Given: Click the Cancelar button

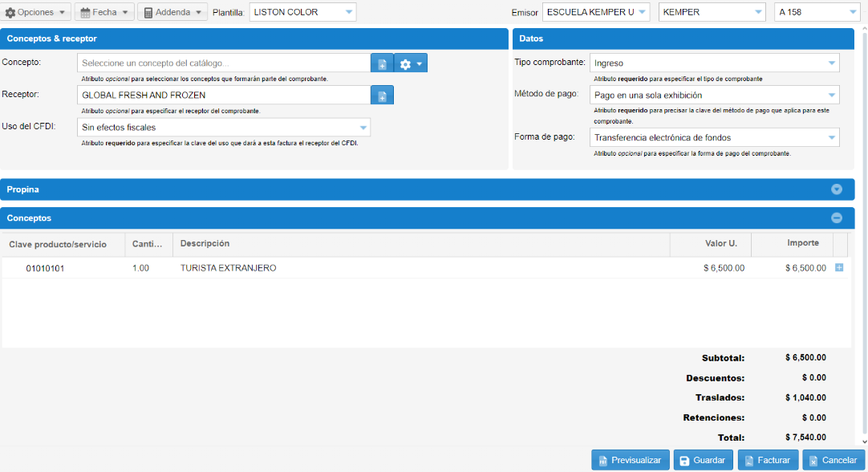Looking at the screenshot, I should 832,461.
